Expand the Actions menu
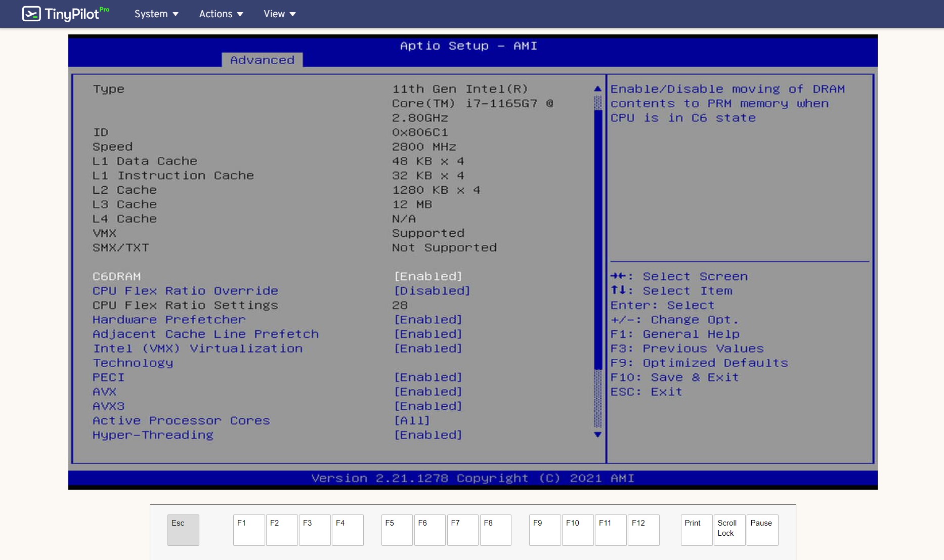Image resolution: width=944 pixels, height=560 pixels. (221, 14)
